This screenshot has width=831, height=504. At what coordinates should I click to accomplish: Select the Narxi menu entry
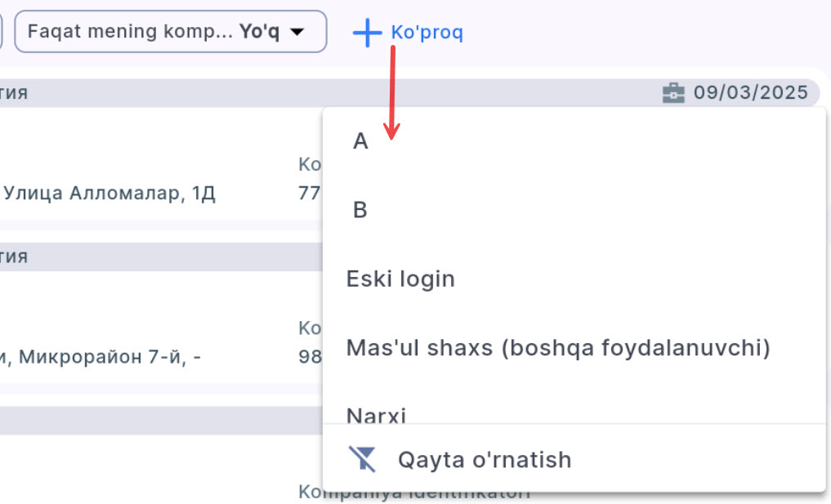tap(376, 415)
